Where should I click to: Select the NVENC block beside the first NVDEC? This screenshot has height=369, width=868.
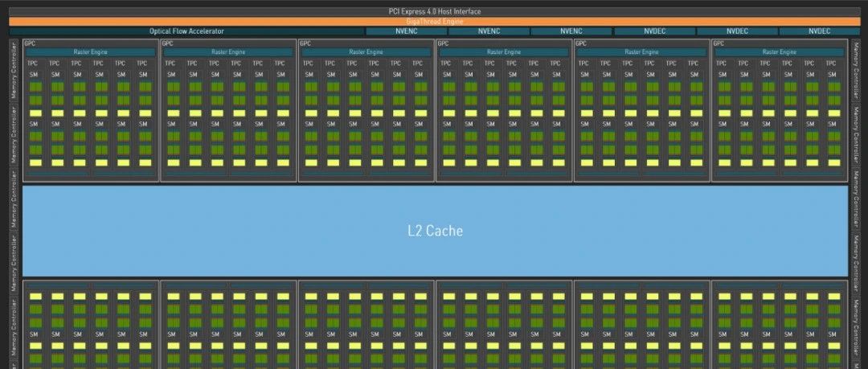pyautogui.click(x=571, y=31)
